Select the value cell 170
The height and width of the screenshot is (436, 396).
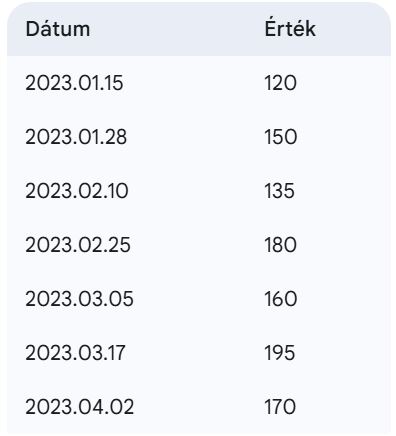coord(280,407)
